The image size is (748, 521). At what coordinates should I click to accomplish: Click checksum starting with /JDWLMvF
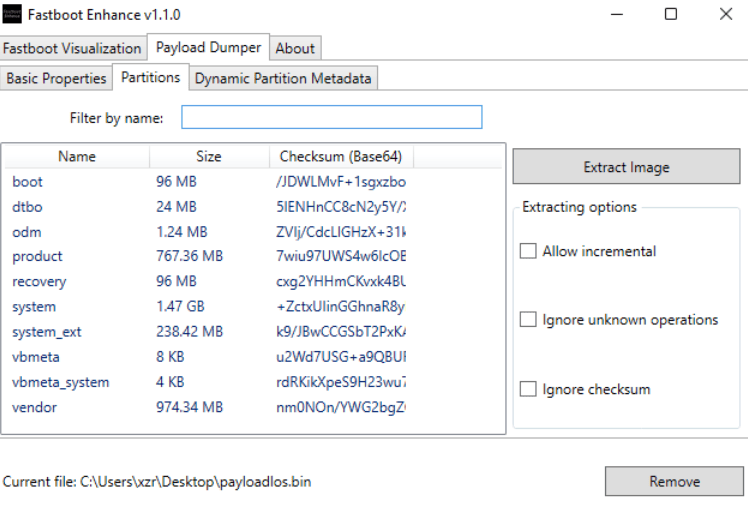[341, 182]
